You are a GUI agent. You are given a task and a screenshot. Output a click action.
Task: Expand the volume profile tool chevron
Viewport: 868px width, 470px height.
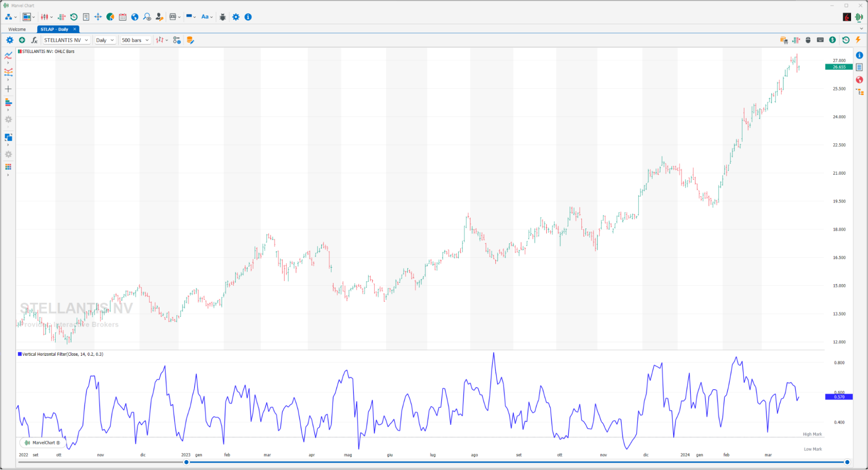(x=8, y=110)
